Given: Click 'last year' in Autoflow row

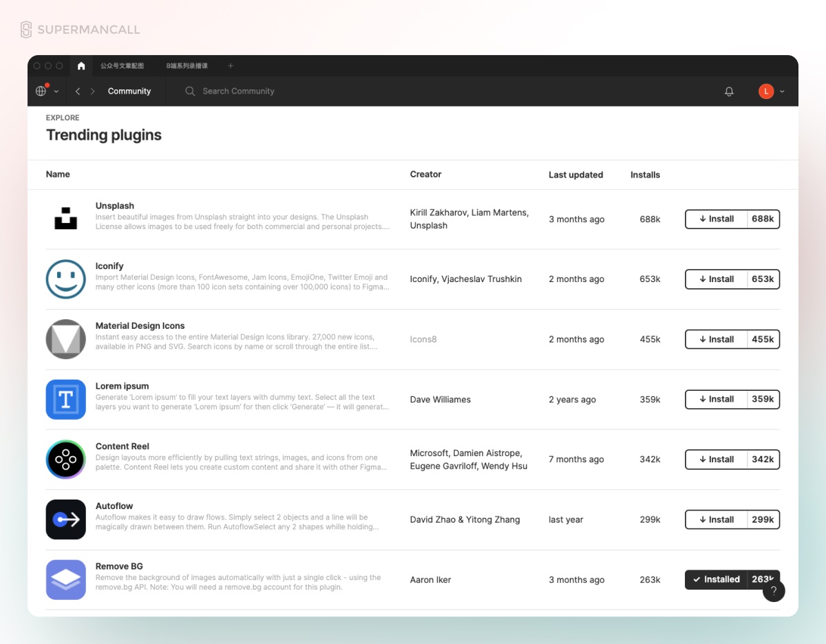Looking at the screenshot, I should click(x=566, y=519).
